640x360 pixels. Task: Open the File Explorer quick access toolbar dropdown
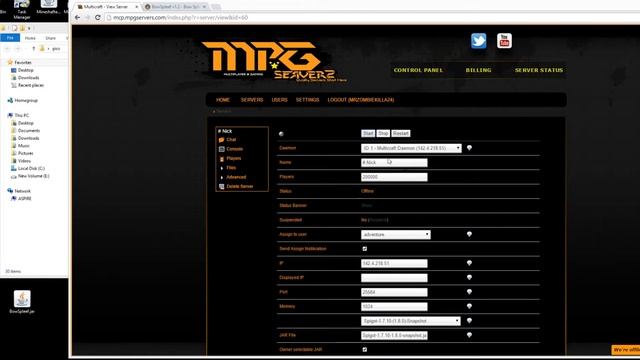29,28
